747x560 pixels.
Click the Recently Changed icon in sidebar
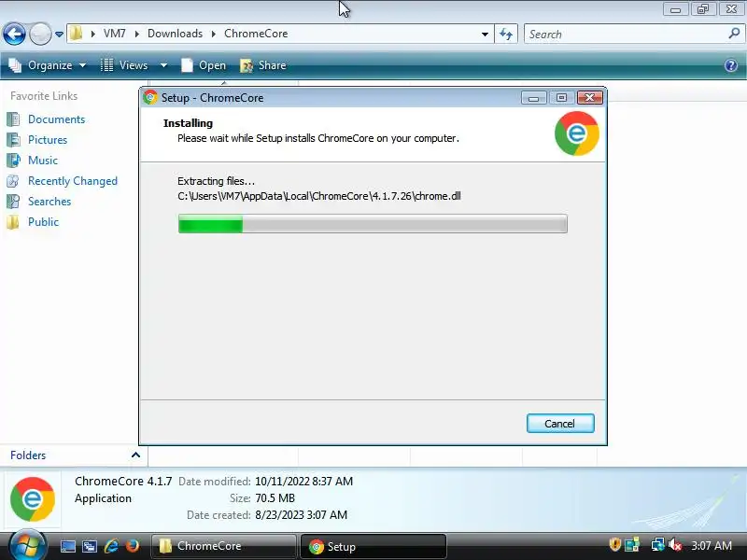point(13,181)
